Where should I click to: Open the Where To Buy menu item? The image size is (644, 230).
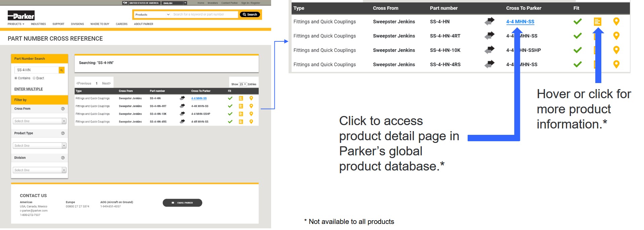click(x=100, y=24)
